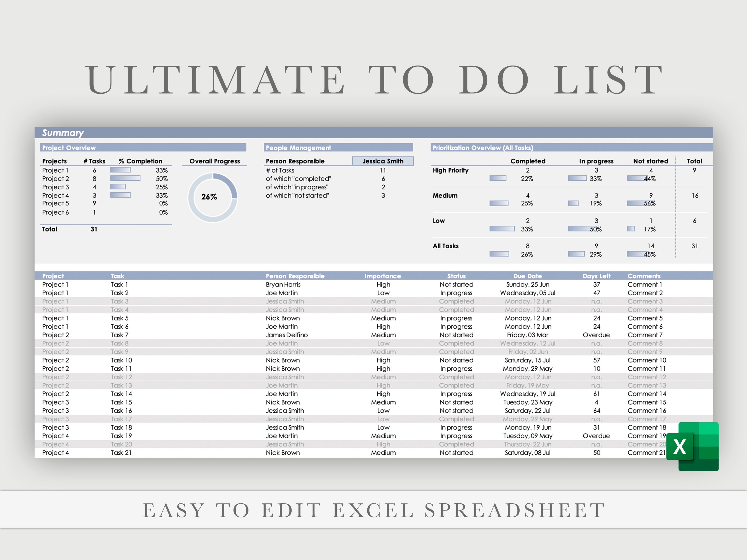Click the All Tasks row label
This screenshot has width=747, height=560.
click(x=445, y=246)
